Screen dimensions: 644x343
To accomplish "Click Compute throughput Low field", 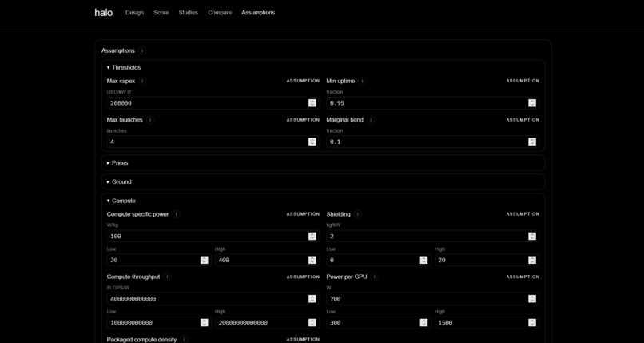I will pos(159,322).
